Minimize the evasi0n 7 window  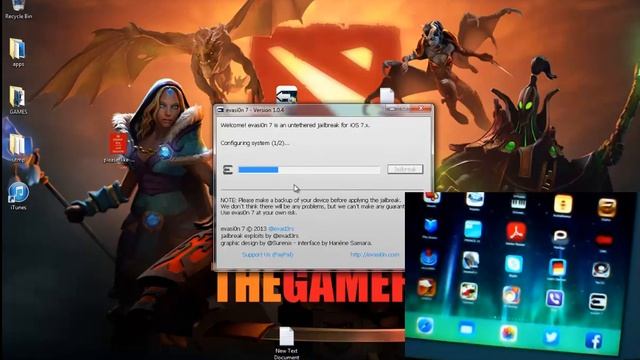click(x=391, y=108)
